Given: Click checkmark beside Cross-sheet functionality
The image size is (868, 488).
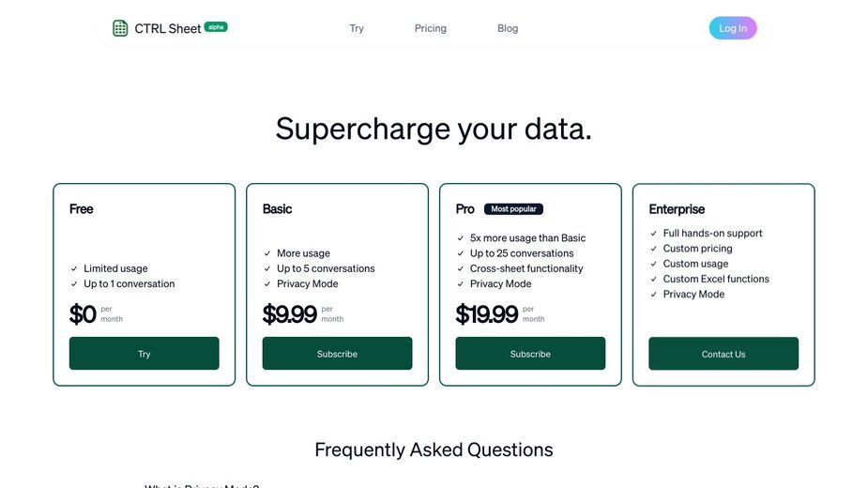Looking at the screenshot, I should 460,268.
